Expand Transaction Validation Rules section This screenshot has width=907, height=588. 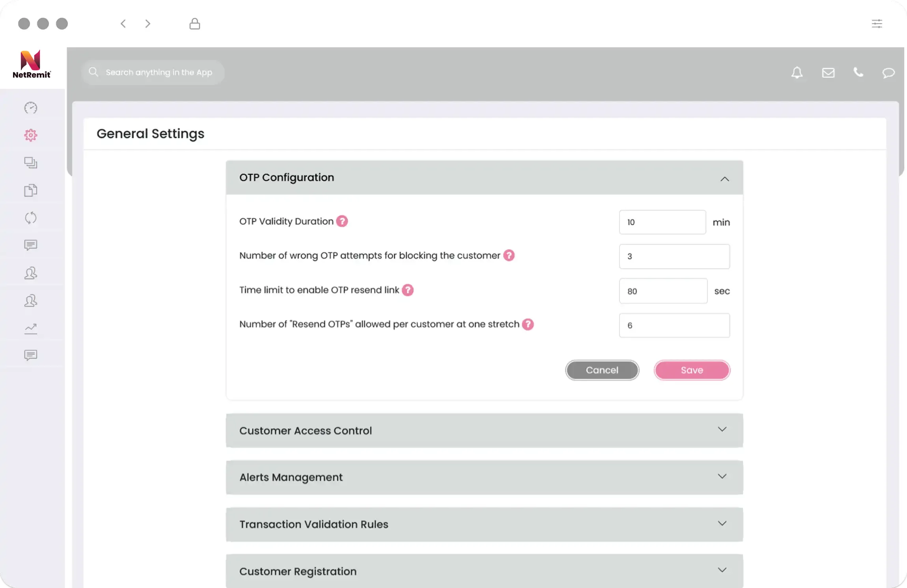722,523
